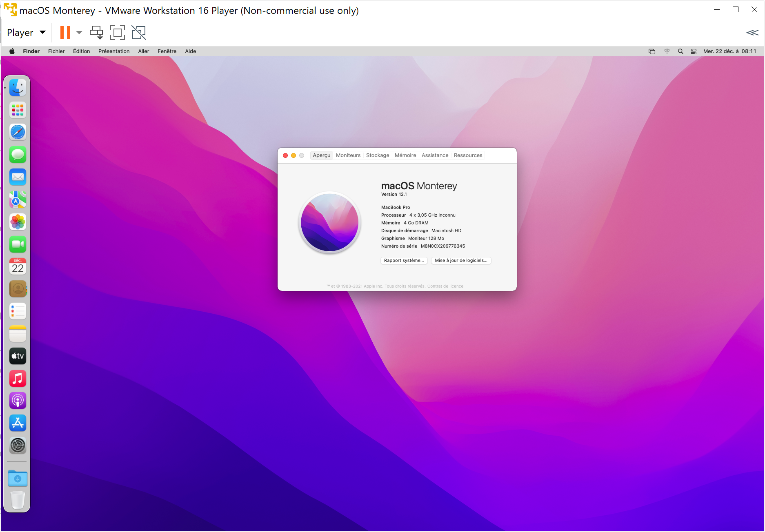
Task: Open Apple Music from the Dock
Action: (x=17, y=378)
